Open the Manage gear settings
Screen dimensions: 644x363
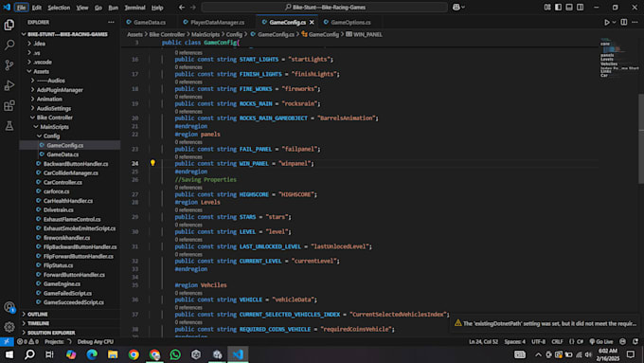[9, 327]
